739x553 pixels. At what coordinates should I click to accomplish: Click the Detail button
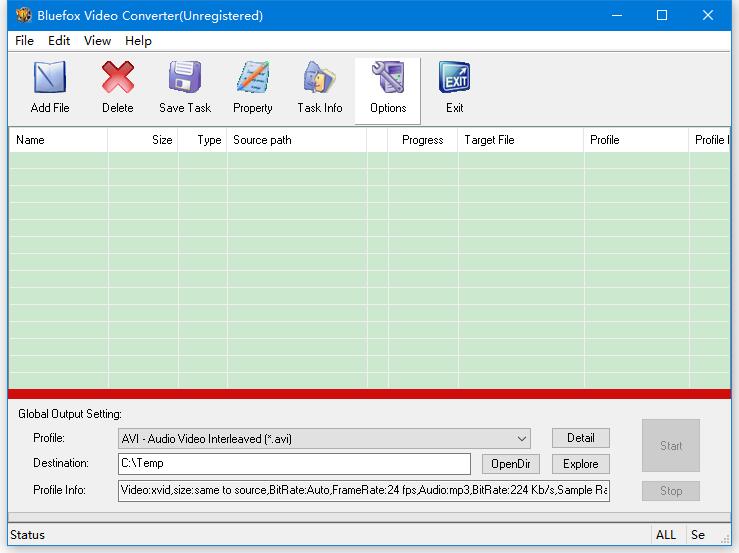(581, 438)
